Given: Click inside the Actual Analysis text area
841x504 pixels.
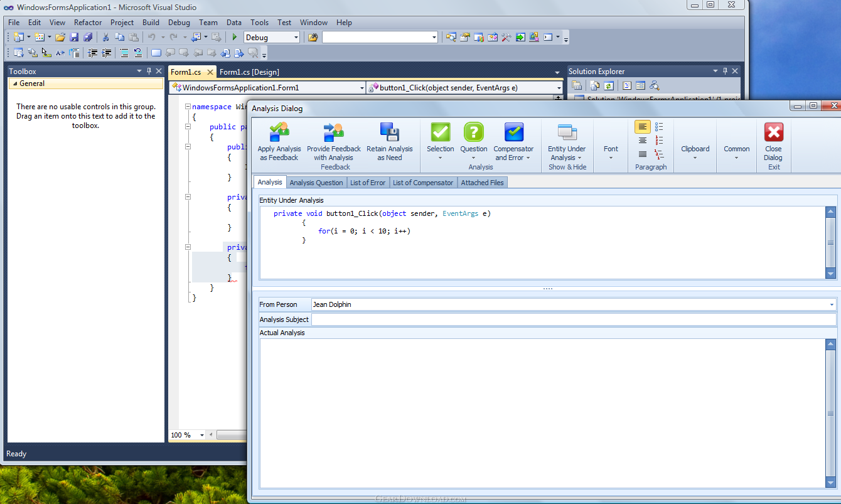Looking at the screenshot, I should pyautogui.click(x=542, y=412).
